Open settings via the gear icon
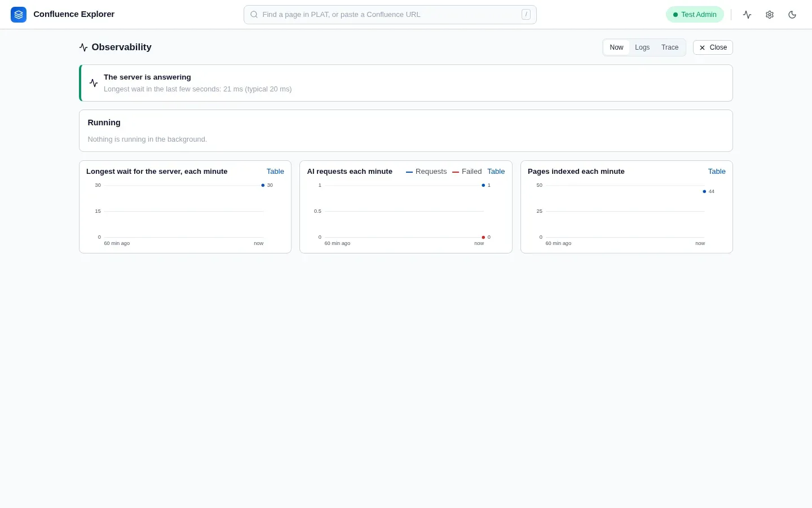Image resolution: width=812 pixels, height=508 pixels. (770, 15)
